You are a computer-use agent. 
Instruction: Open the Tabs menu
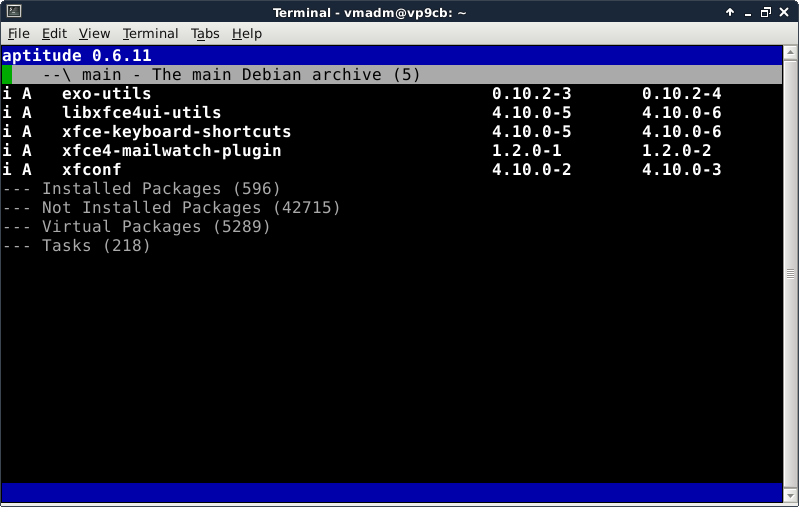205,33
